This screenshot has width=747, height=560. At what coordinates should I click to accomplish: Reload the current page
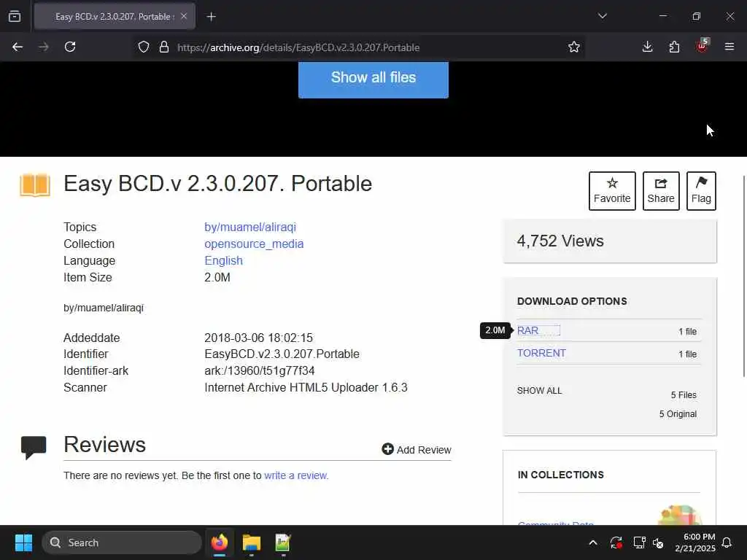pyautogui.click(x=70, y=47)
